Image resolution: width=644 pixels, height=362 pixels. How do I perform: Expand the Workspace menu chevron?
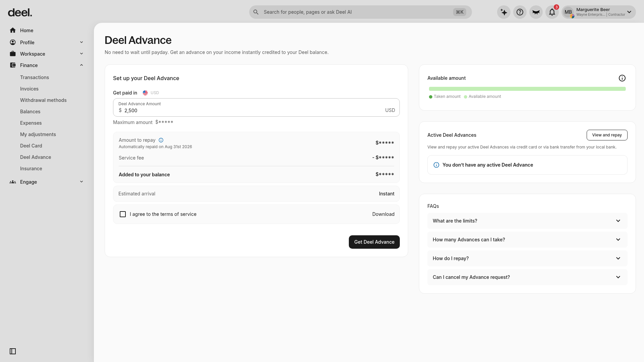click(x=82, y=54)
